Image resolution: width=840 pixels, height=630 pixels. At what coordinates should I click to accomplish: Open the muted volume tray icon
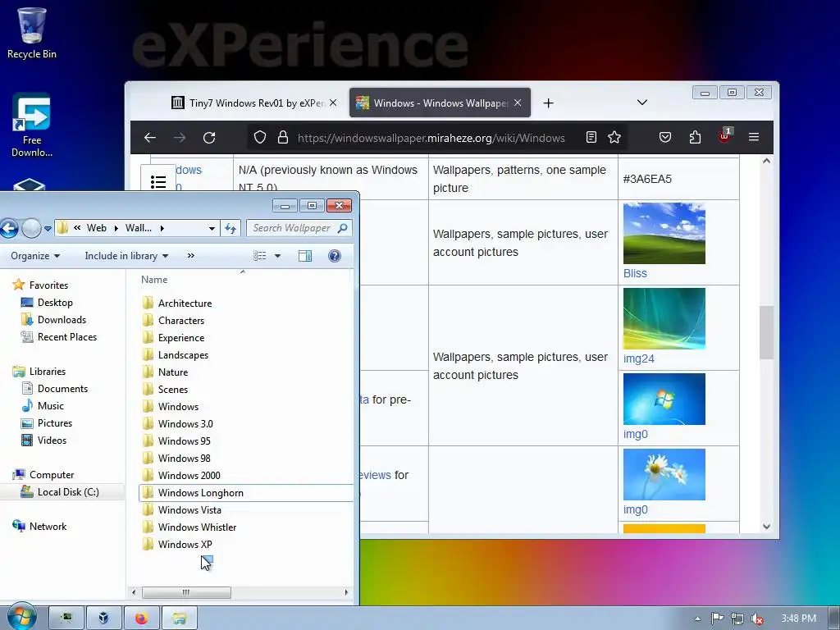757,619
